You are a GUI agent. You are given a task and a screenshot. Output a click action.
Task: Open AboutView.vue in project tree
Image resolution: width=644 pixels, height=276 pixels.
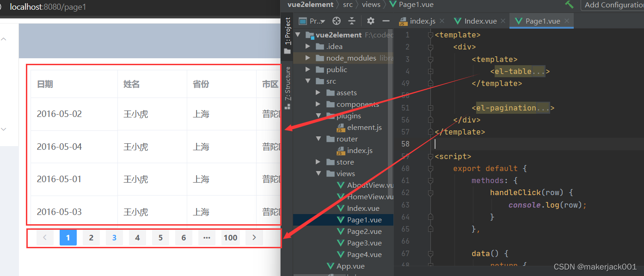(x=365, y=185)
